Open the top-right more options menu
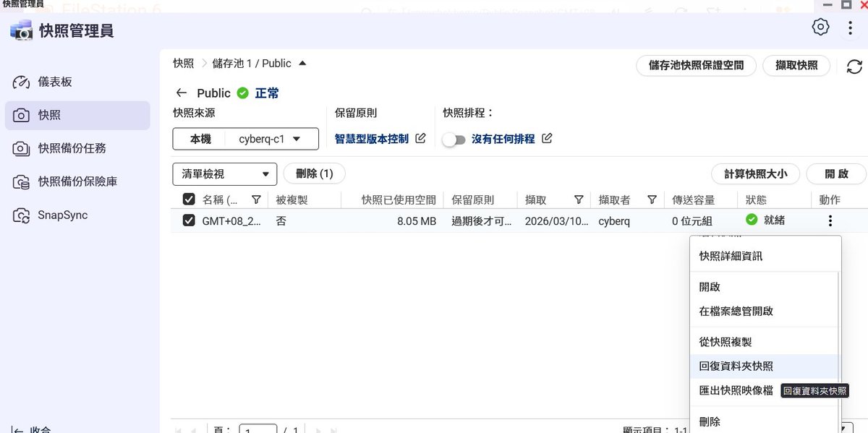Screen dimensions: 868x433 (850, 28)
